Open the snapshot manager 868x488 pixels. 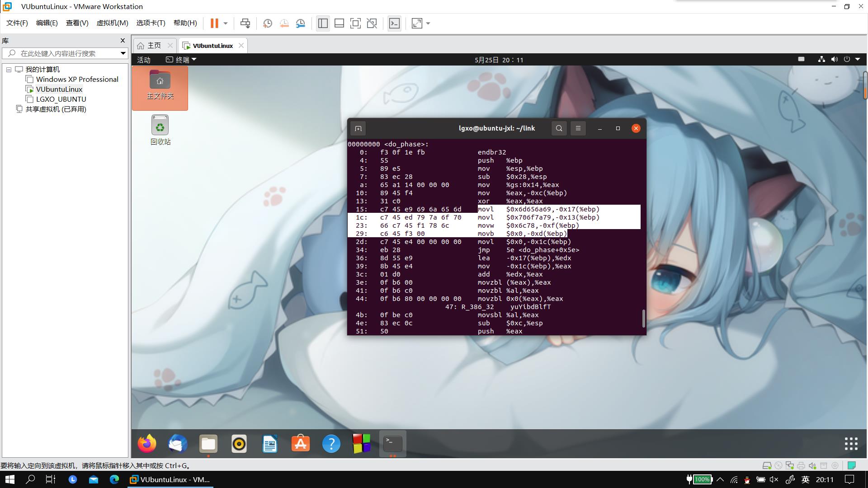tap(301, 23)
